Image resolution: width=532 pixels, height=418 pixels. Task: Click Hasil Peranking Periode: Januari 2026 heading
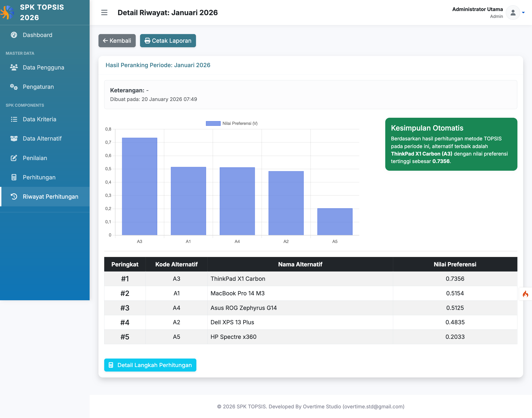pos(158,65)
